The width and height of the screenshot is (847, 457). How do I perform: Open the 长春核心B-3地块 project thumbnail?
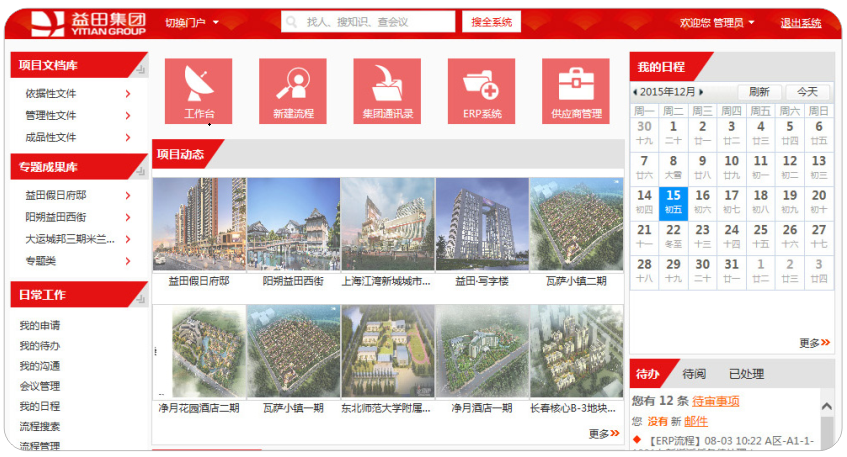[x=576, y=351]
